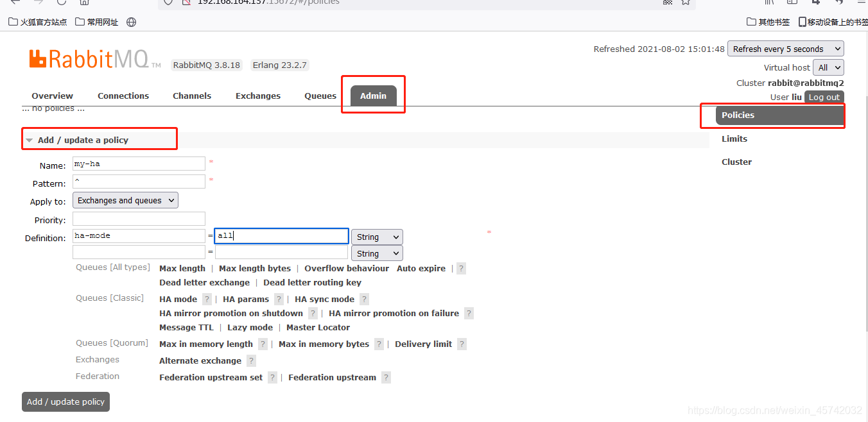Image resolution: width=868 pixels, height=422 pixels.
Task: Open help for HA mirror promotion on shutdown
Action: click(x=313, y=314)
